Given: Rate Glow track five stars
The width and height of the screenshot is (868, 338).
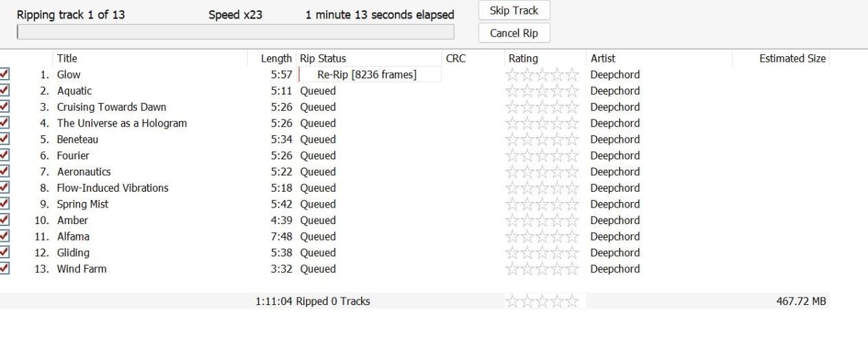Looking at the screenshot, I should [x=572, y=75].
